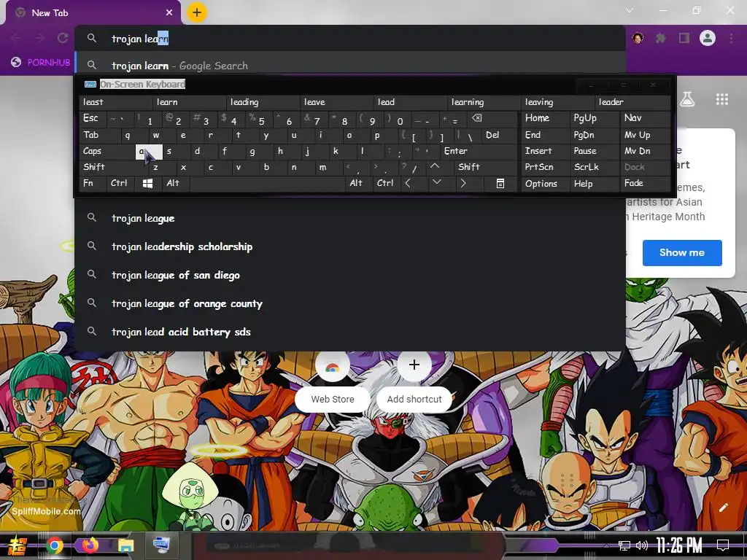Toggle the browser side panel icon
The image size is (747, 560).
point(684,38)
